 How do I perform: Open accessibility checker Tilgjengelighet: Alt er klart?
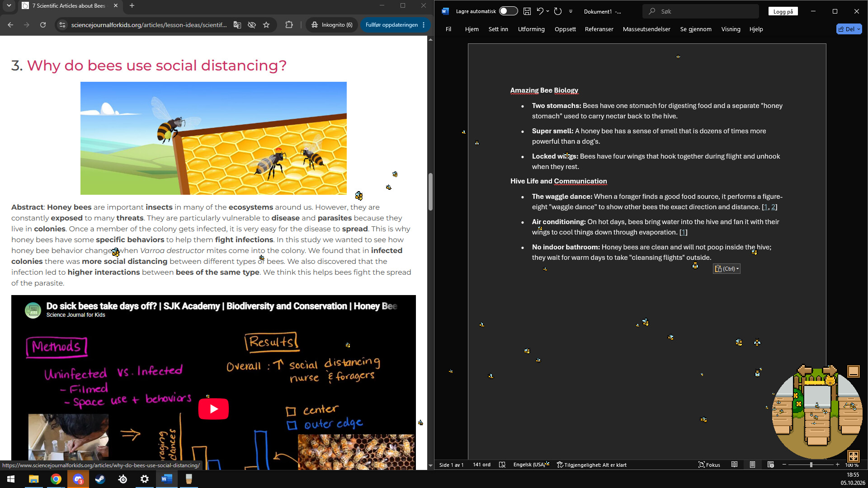click(x=591, y=465)
